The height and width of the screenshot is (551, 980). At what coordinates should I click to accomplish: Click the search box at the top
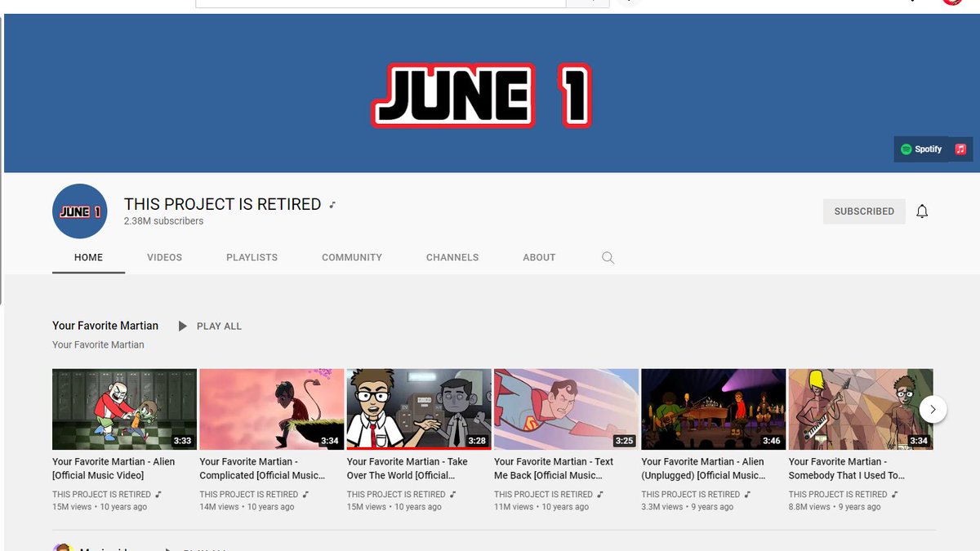(x=381, y=3)
